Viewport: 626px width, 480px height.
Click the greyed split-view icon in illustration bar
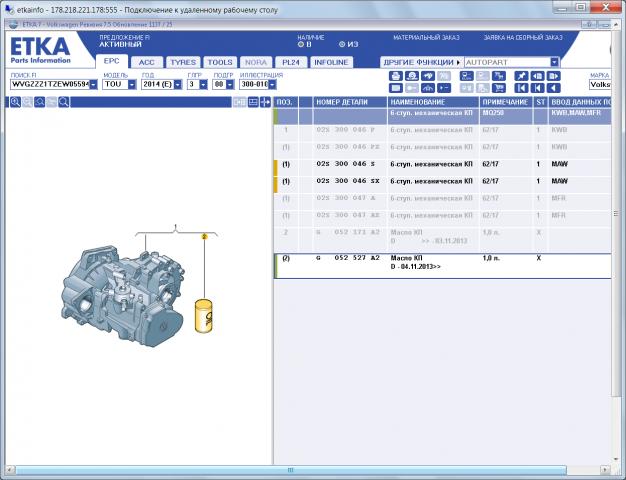click(x=240, y=102)
